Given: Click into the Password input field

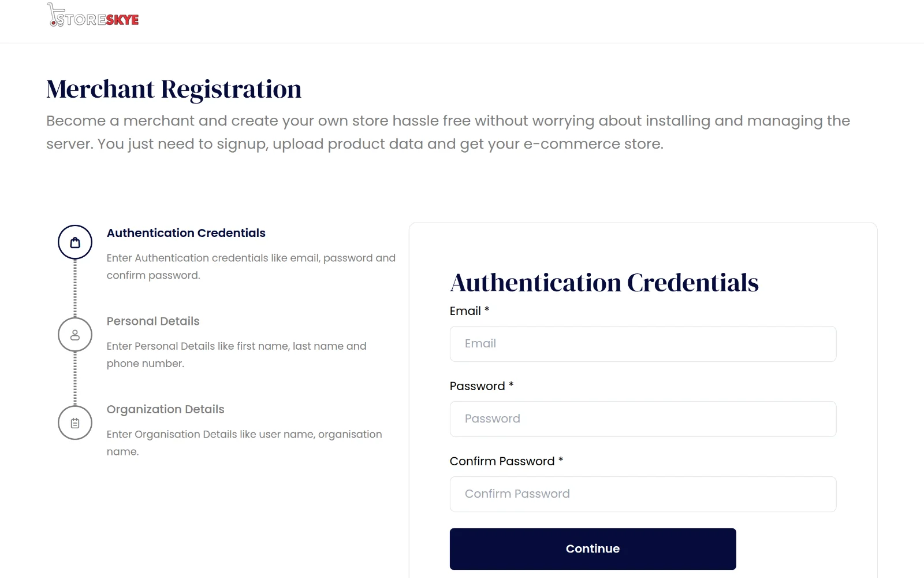Looking at the screenshot, I should [x=643, y=419].
